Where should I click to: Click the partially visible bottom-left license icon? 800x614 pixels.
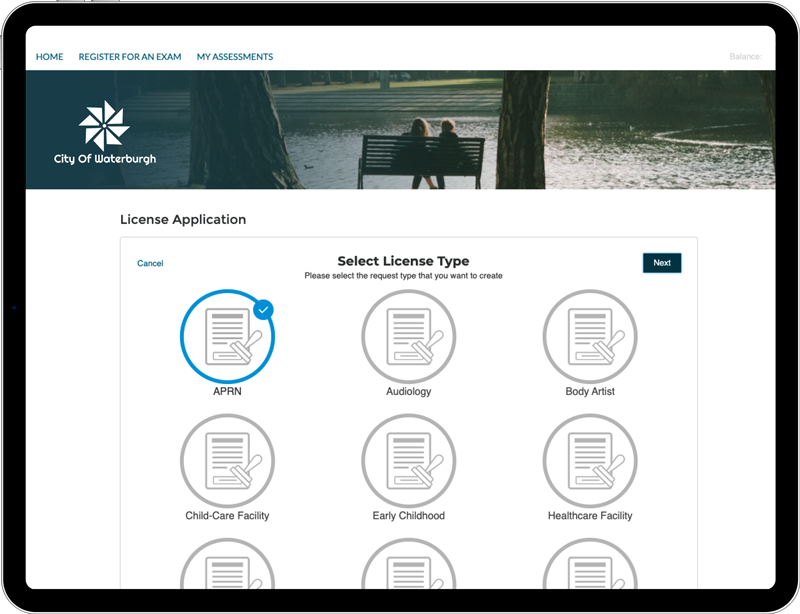(x=227, y=565)
